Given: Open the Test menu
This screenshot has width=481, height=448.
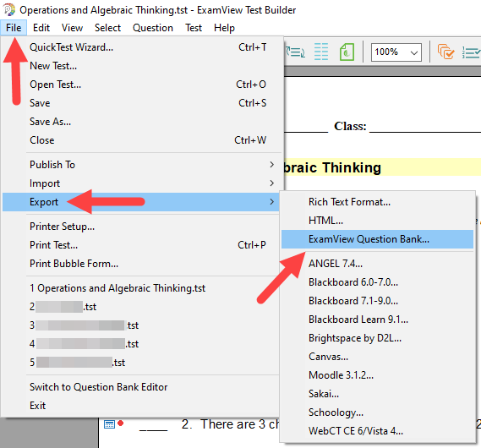Looking at the screenshot, I should click(x=194, y=28).
